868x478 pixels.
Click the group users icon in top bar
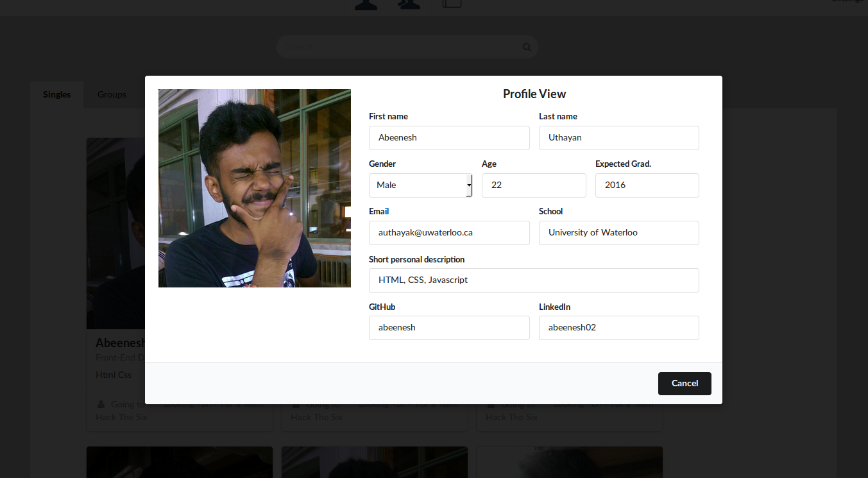[x=409, y=4]
